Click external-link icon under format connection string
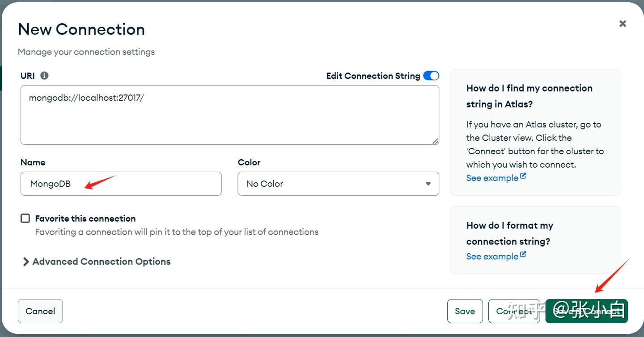Viewport: 644px width, 337px height. 523,255
